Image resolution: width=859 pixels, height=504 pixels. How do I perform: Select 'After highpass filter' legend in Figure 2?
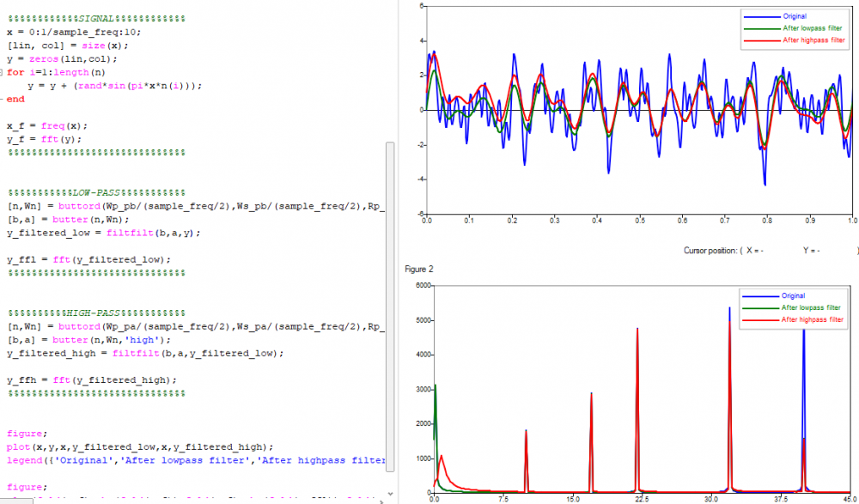pyautogui.click(x=812, y=319)
